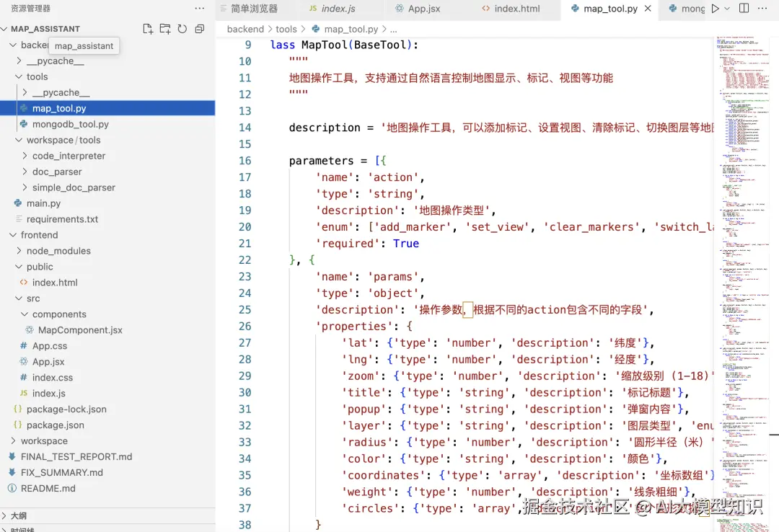Click the MapTool class name on line 9
Image resolution: width=779 pixels, height=532 pixels.
point(325,45)
